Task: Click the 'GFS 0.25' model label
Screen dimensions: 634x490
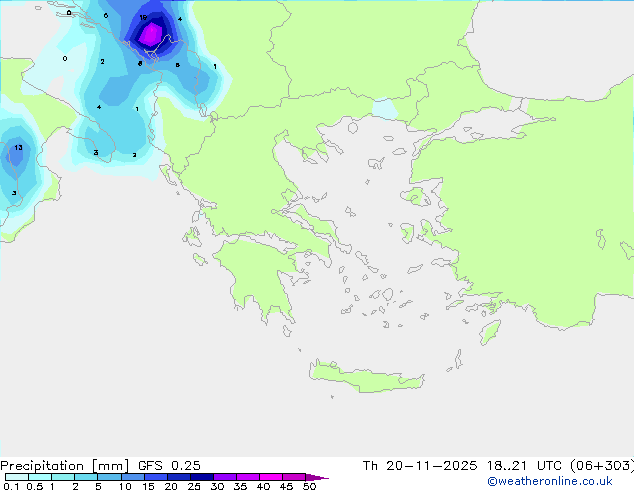Action: [169, 466]
